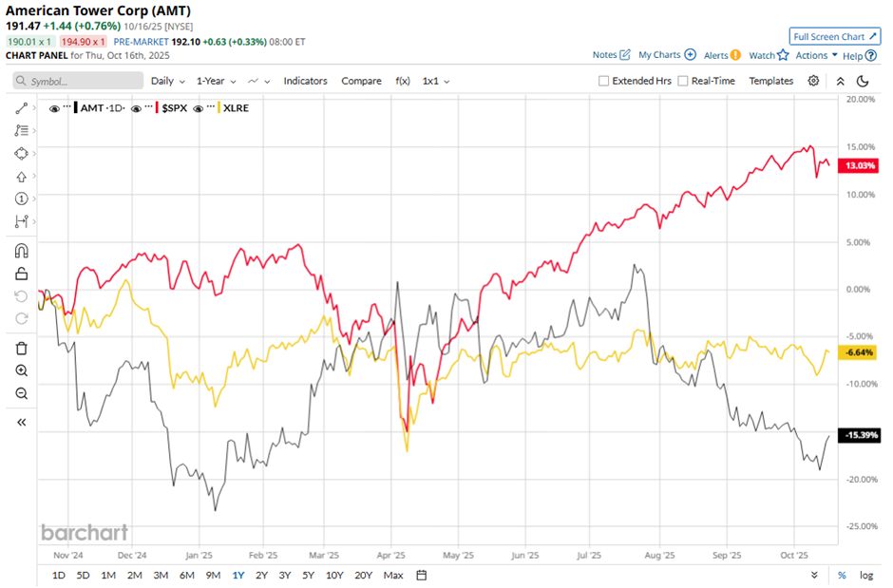Select the 6M time range
893x588 pixels.
click(x=187, y=576)
